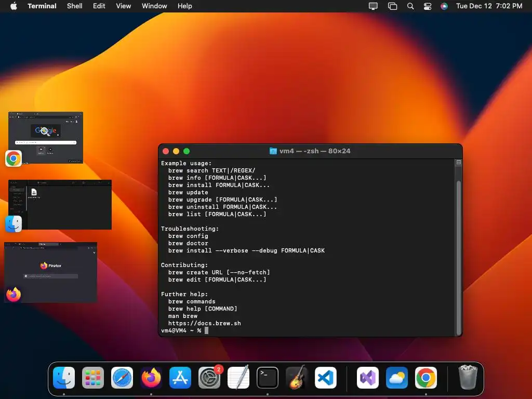
Task: Click the 'brew config' line
Action: (x=188, y=236)
